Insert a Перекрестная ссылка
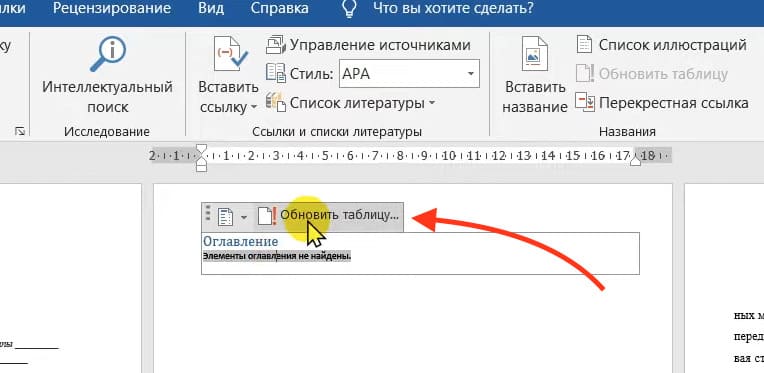 click(x=673, y=103)
